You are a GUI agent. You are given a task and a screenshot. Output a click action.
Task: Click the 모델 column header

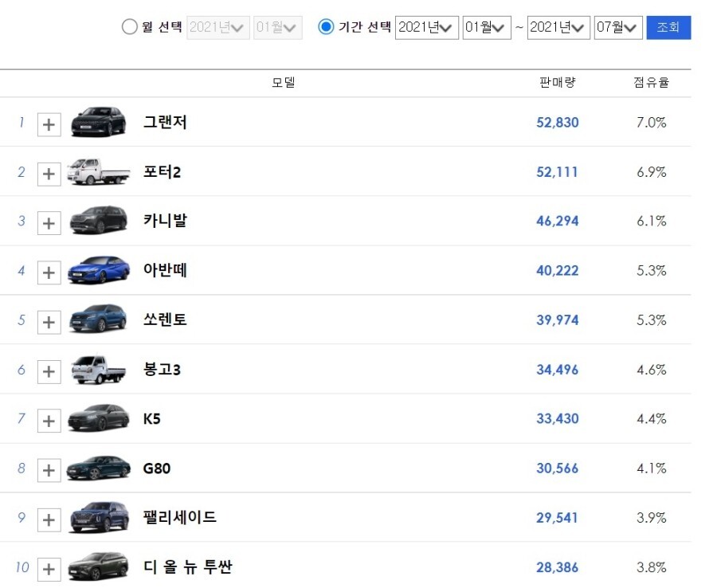[284, 82]
